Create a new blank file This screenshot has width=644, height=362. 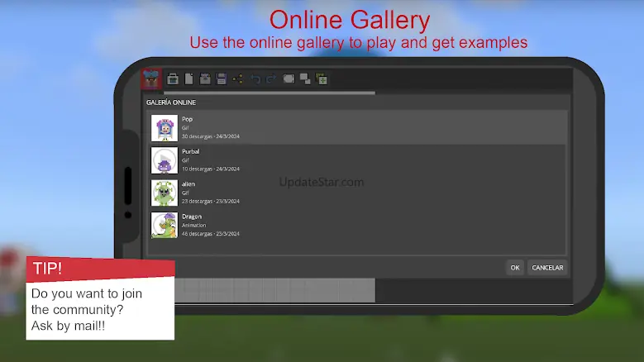point(188,79)
